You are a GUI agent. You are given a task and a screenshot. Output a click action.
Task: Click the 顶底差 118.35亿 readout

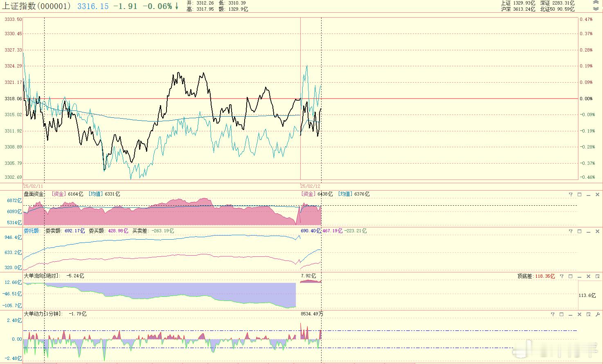(x=536, y=276)
